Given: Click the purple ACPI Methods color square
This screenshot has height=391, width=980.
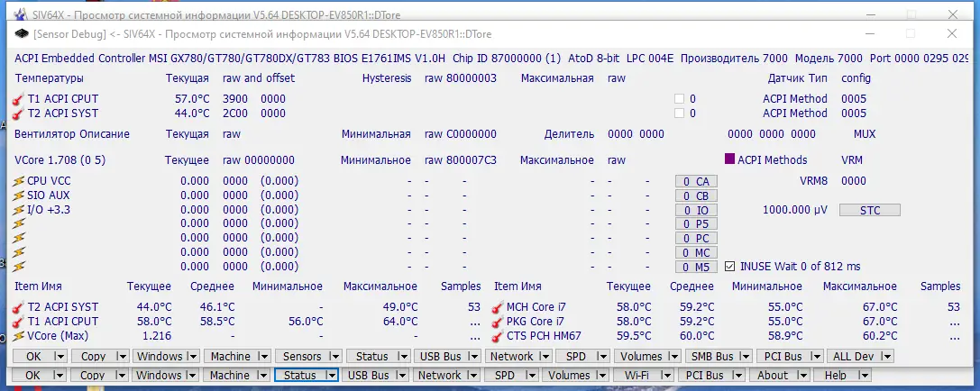Looking at the screenshot, I should tap(729, 159).
